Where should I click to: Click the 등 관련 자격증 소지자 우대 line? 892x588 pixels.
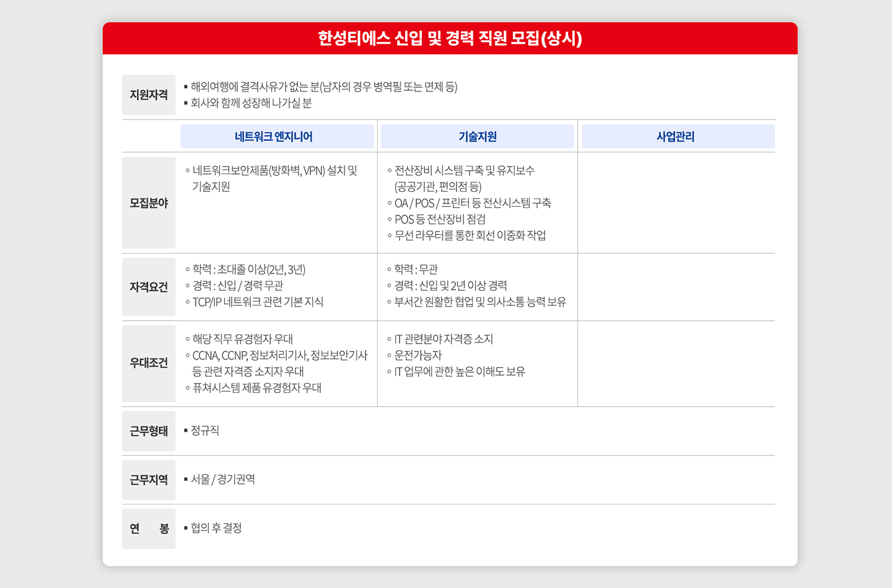pos(248,371)
